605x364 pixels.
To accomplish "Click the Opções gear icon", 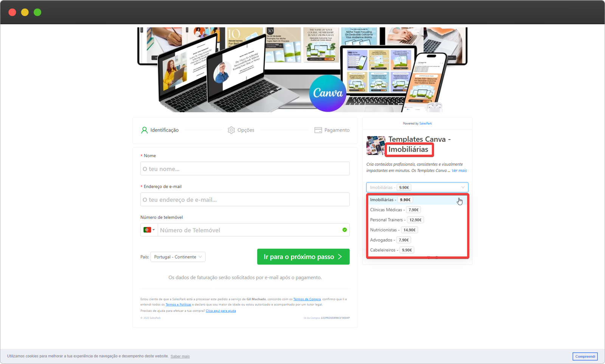I will click(231, 130).
